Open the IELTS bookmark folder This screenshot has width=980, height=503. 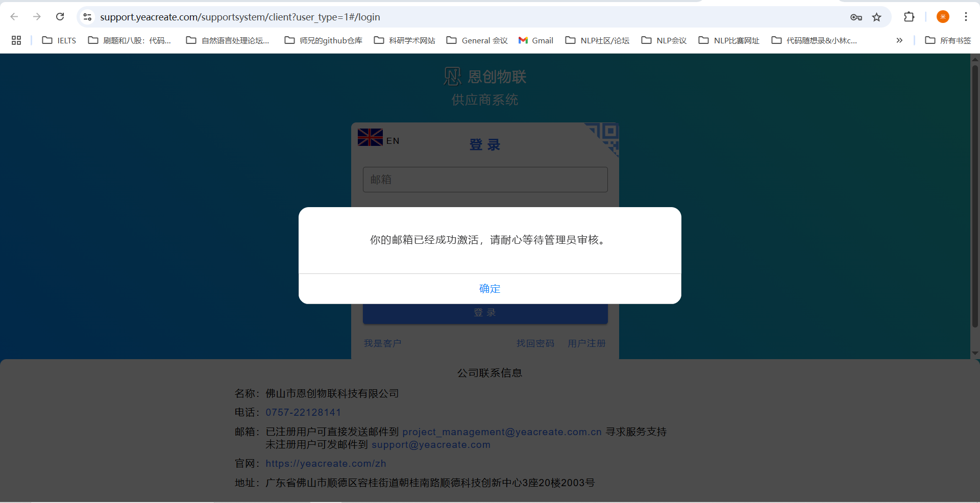pos(59,40)
